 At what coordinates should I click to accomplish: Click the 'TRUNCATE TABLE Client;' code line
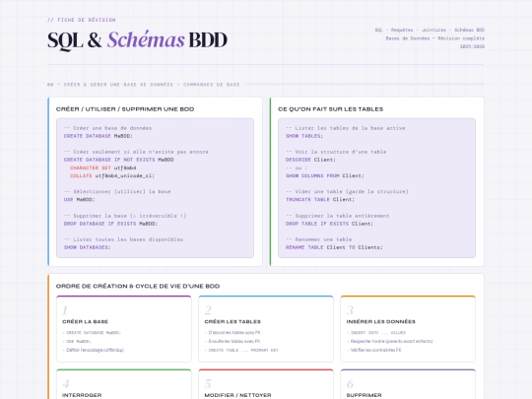pos(320,199)
